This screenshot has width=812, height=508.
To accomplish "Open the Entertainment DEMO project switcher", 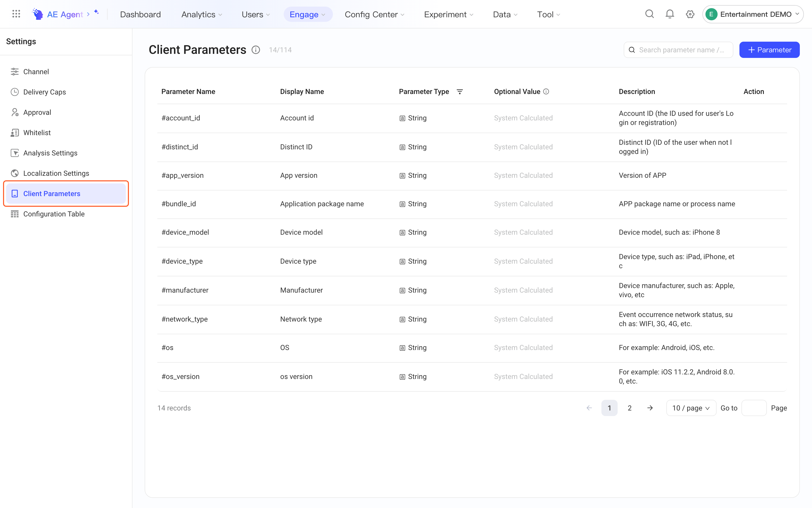I will pyautogui.click(x=753, y=14).
